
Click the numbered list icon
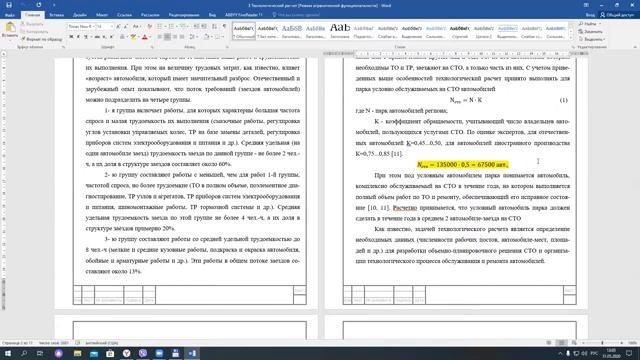171,27
